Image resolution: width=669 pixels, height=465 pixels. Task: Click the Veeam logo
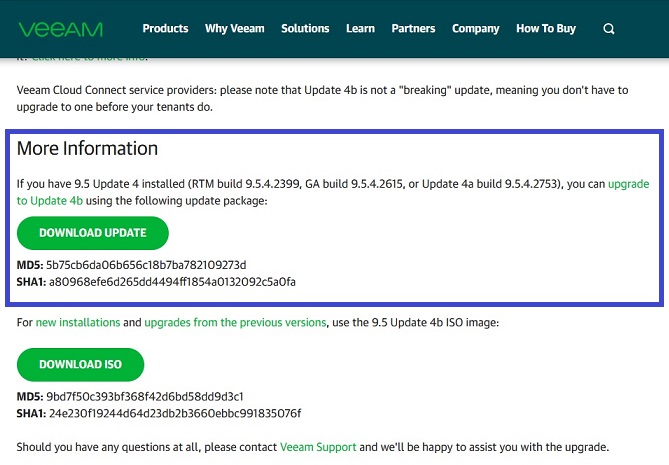click(x=61, y=29)
